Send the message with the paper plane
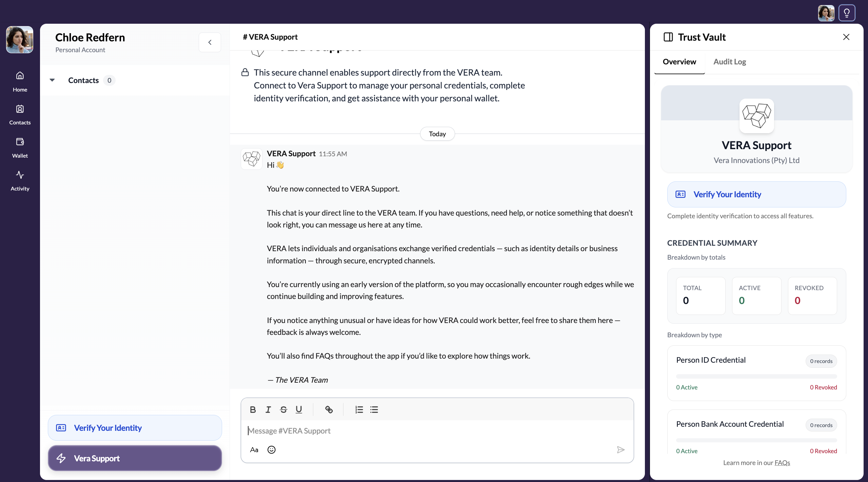 pyautogui.click(x=620, y=449)
